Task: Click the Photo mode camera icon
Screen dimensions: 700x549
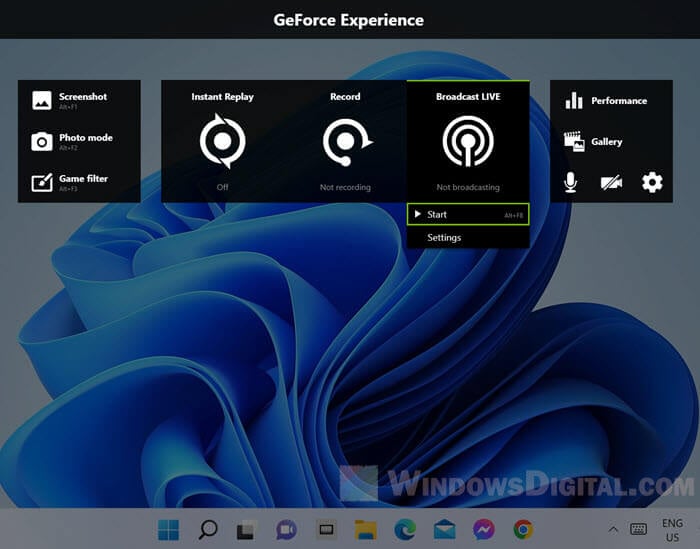Action: [x=42, y=141]
